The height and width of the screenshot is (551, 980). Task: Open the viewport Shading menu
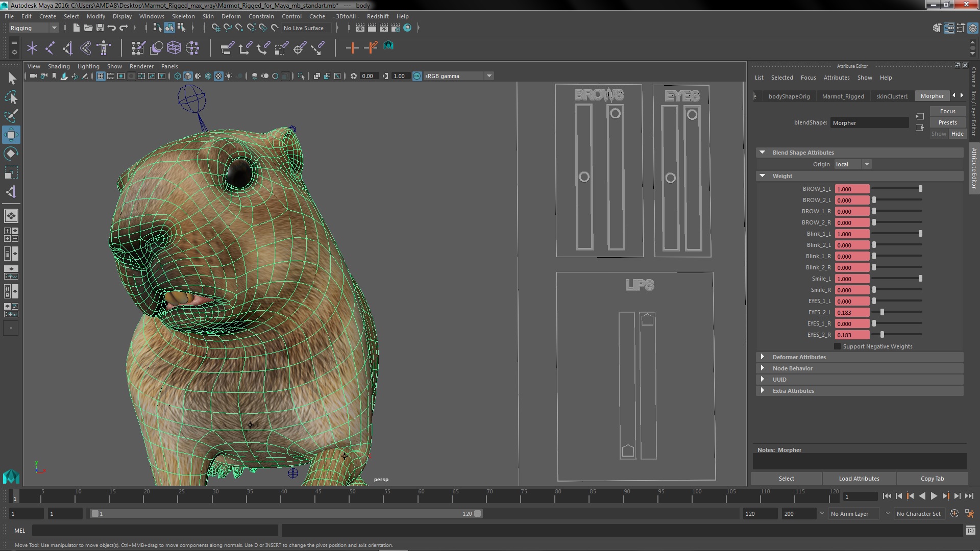click(59, 66)
